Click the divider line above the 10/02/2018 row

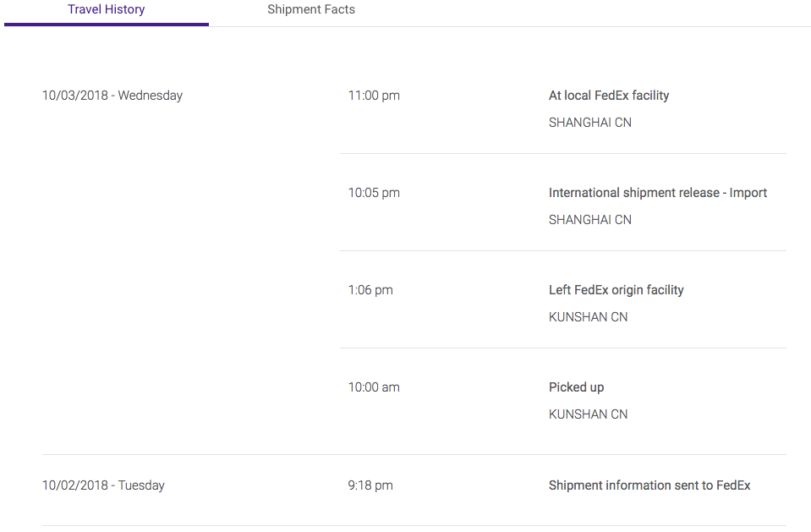(x=414, y=455)
